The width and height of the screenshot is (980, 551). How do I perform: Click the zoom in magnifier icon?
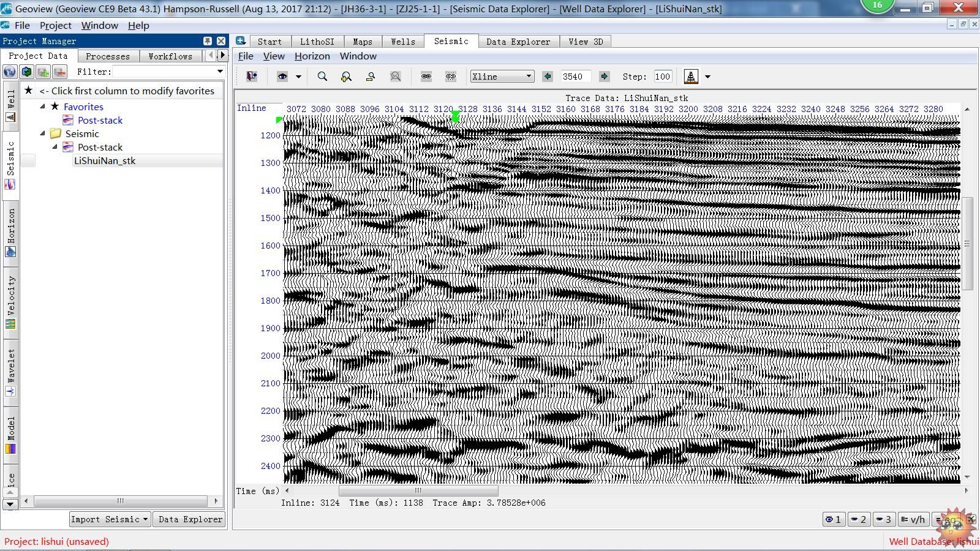(346, 77)
